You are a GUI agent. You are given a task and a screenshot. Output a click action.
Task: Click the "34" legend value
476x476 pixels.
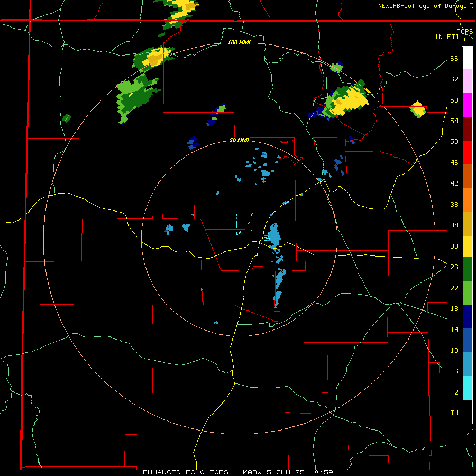[x=454, y=225]
